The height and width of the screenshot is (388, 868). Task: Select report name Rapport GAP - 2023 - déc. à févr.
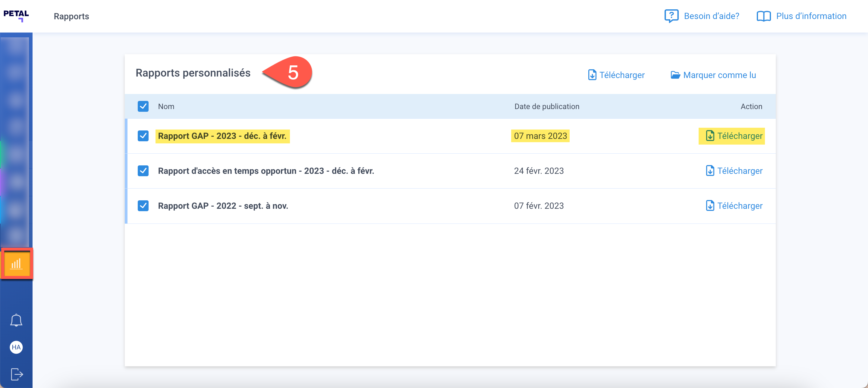click(x=222, y=136)
